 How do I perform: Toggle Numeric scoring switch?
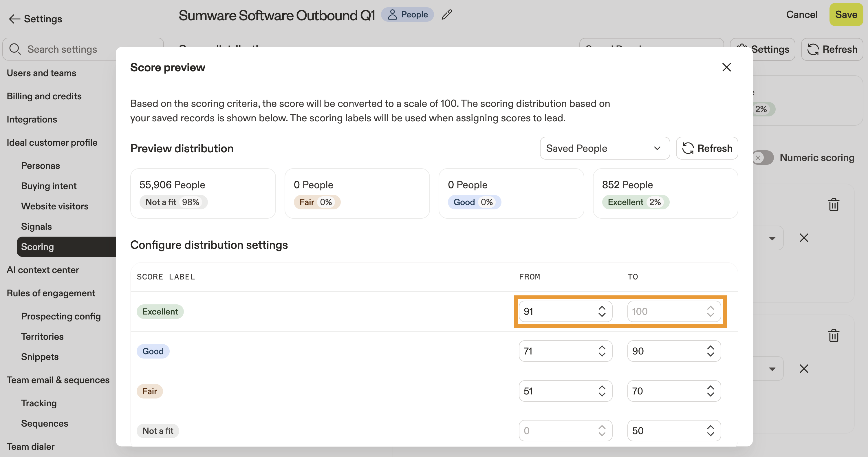tap(763, 158)
